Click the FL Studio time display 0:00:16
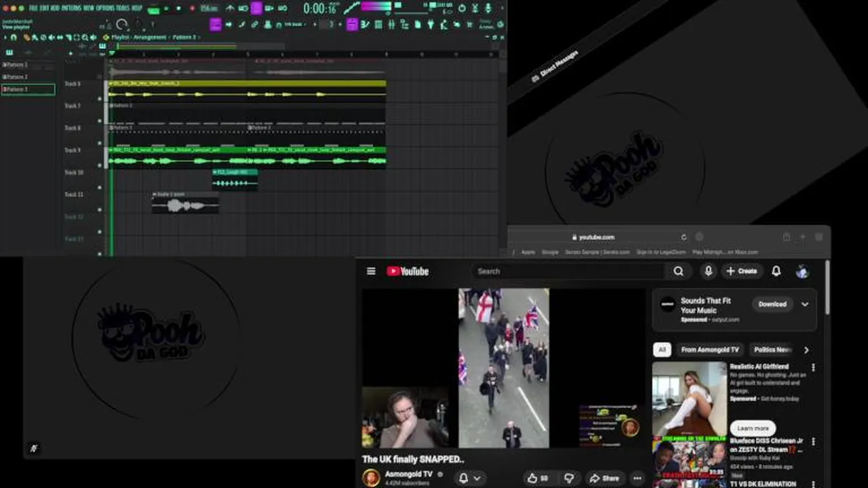 pyautogui.click(x=320, y=9)
